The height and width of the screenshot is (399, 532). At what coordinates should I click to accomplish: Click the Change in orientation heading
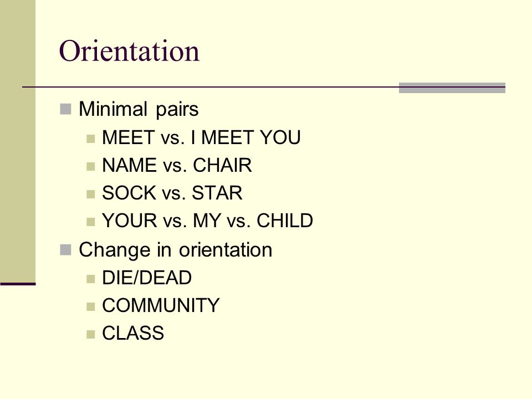176,250
